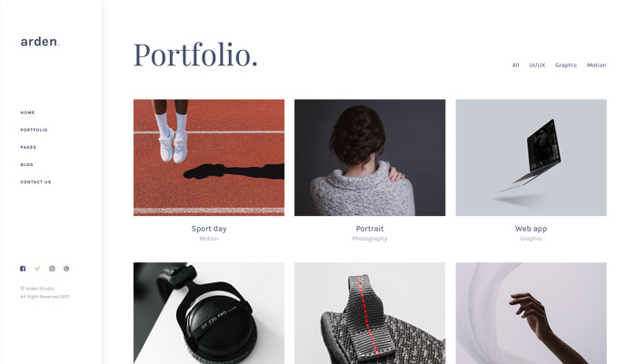Screen dimensions: 636x364
Task: Open the Facebook social icon
Action: point(23,269)
